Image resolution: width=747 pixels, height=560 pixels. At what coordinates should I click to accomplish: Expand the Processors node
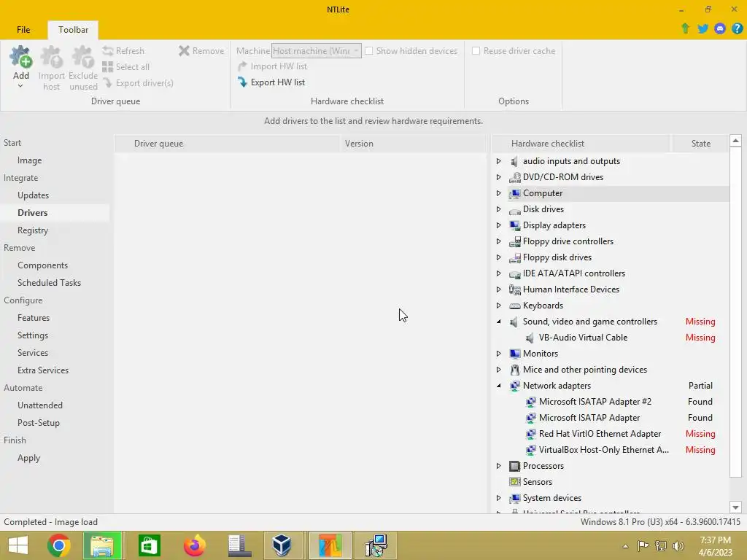coord(499,466)
